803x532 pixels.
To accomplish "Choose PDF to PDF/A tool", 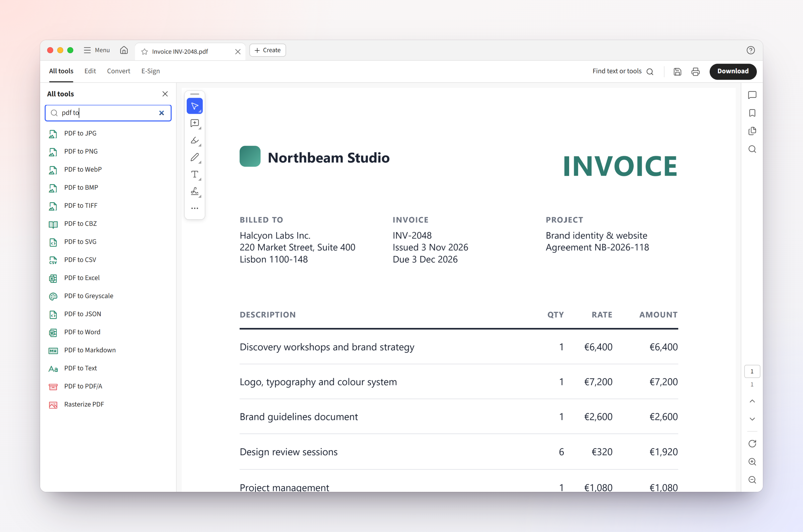I will tap(108, 386).
